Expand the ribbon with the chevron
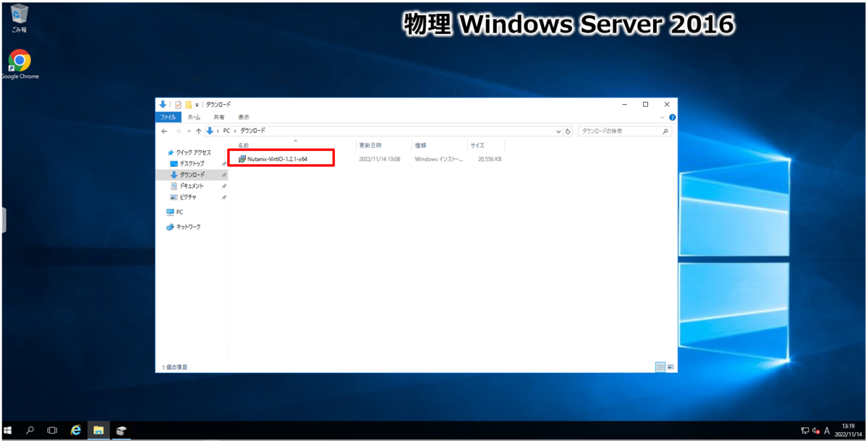Image resolution: width=868 pixels, height=443 pixels. point(663,117)
